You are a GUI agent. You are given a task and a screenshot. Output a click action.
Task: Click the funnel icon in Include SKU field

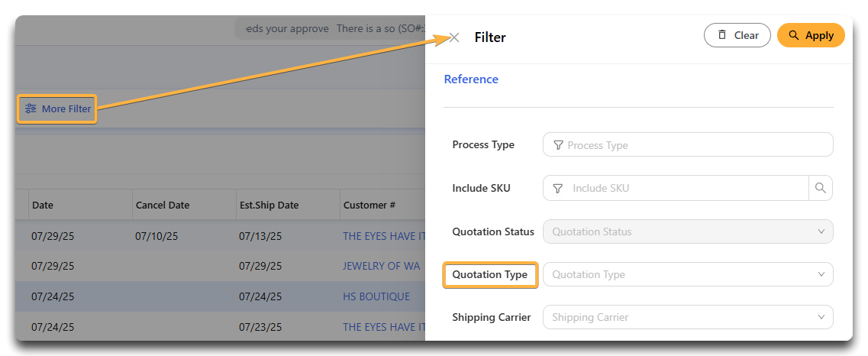coord(558,188)
